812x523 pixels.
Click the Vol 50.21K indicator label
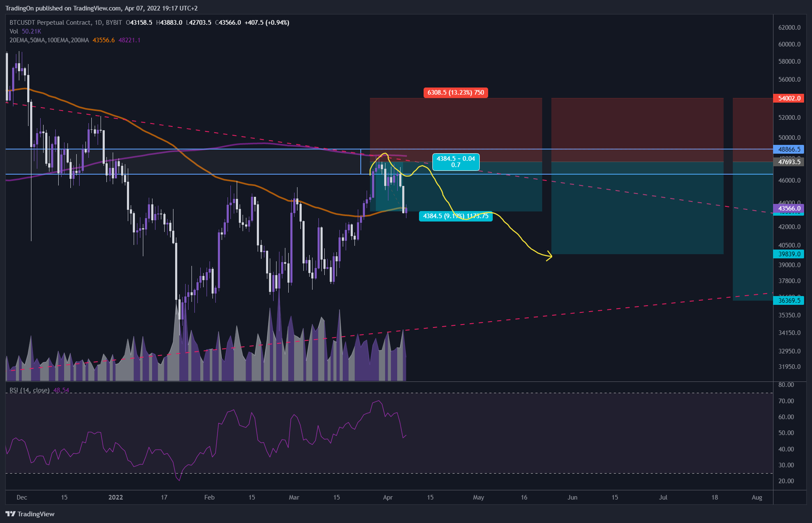point(25,31)
